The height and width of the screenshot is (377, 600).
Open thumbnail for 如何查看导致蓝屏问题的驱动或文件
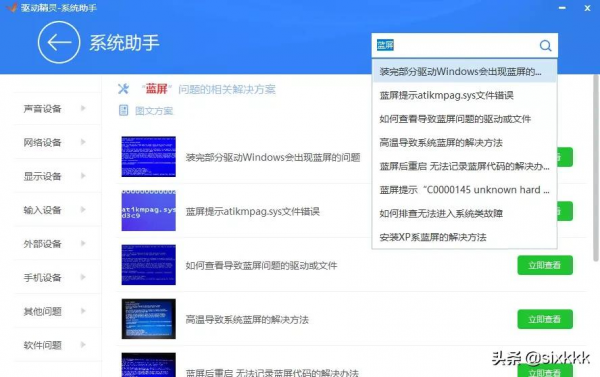(x=148, y=265)
